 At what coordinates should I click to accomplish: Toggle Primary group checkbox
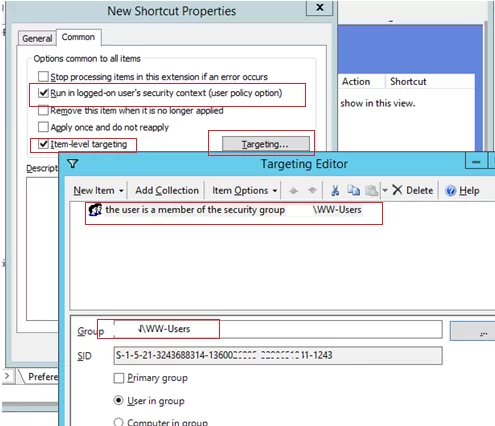119,378
